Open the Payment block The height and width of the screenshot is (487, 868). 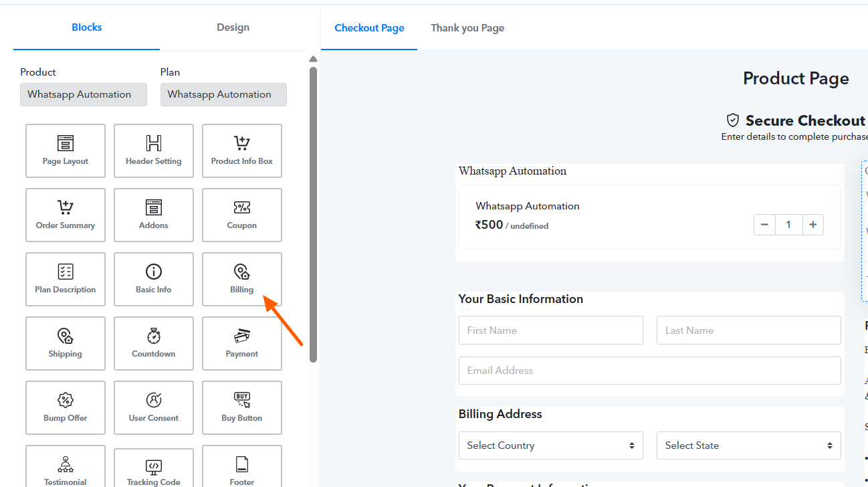[242, 343]
